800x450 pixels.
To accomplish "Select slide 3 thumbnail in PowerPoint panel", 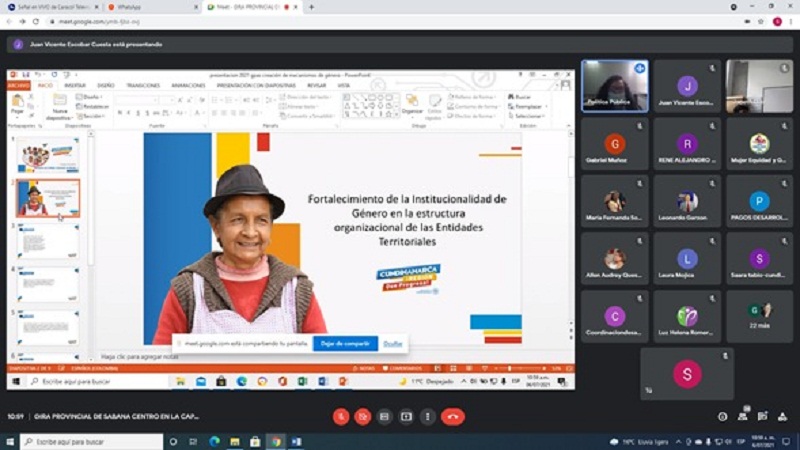I will 48,241.
